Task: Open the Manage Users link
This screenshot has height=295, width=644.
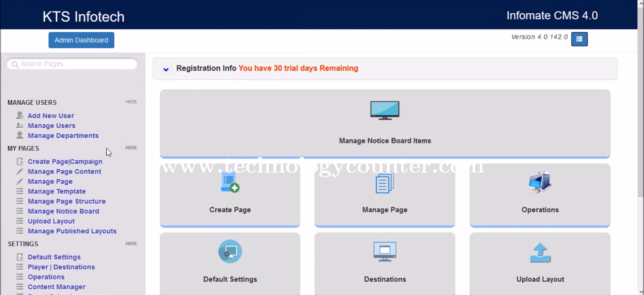Action: point(52,126)
